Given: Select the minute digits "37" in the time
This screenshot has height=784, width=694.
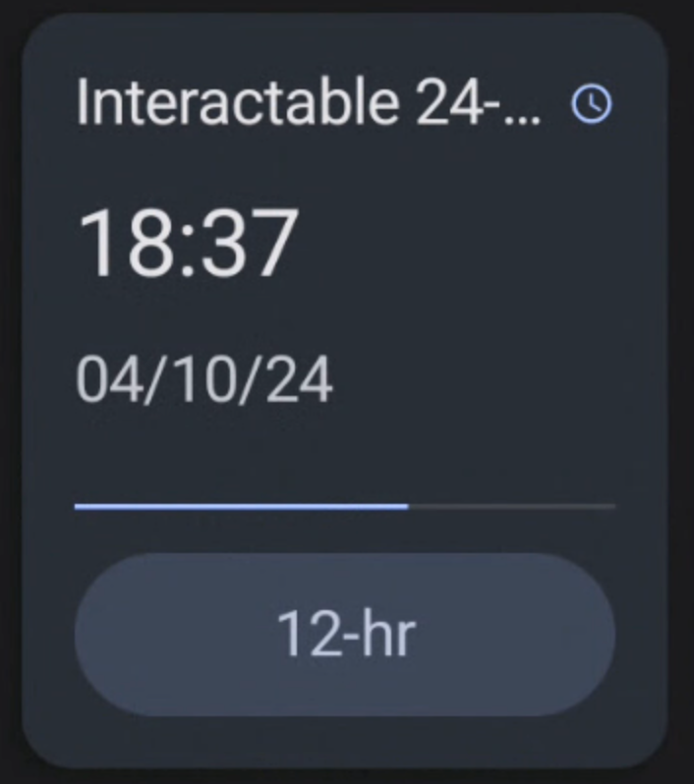Looking at the screenshot, I should [252, 244].
